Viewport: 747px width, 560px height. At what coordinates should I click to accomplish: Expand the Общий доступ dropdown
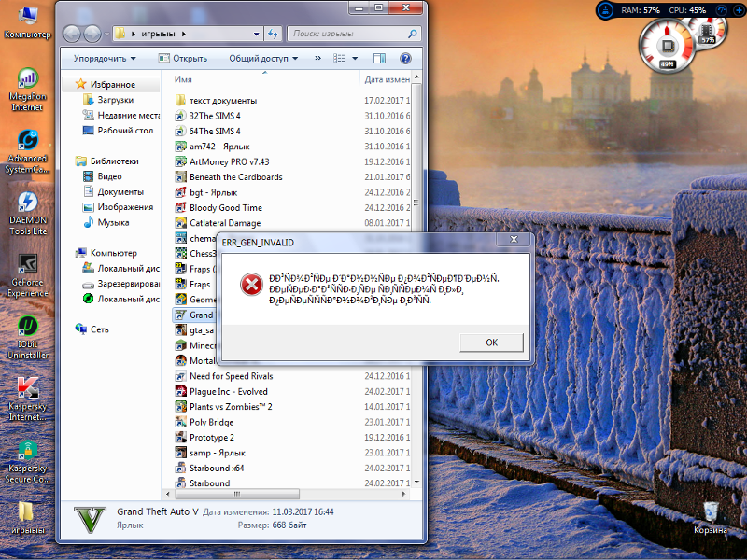[262, 58]
